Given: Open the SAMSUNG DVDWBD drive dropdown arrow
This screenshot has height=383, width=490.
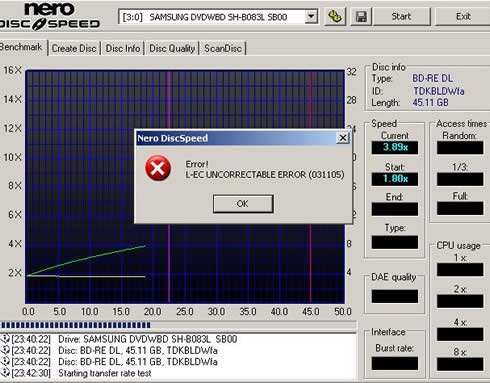Looking at the screenshot, I should pyautogui.click(x=311, y=16).
